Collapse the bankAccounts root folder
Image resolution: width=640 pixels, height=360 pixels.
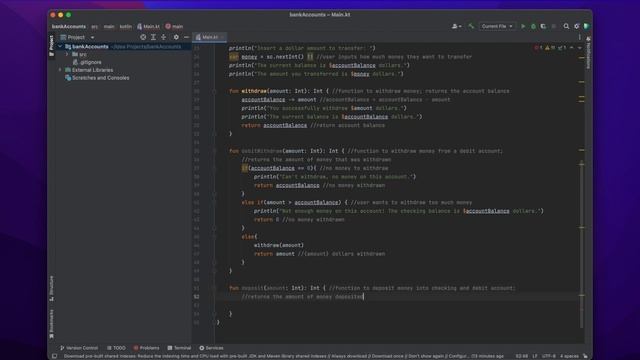coord(60,47)
